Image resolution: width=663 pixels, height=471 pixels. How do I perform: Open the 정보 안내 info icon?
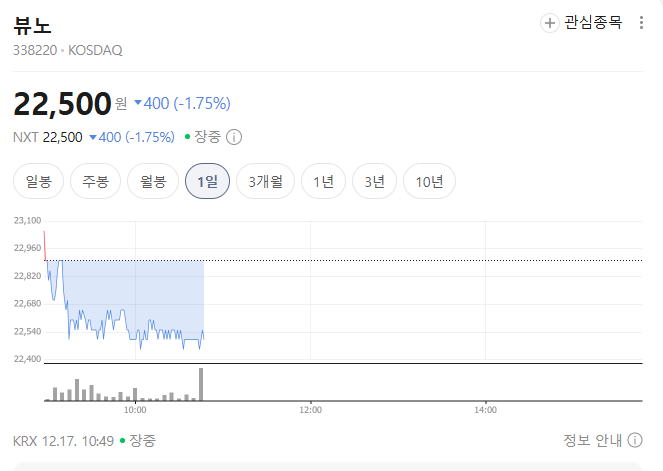[x=635, y=440]
